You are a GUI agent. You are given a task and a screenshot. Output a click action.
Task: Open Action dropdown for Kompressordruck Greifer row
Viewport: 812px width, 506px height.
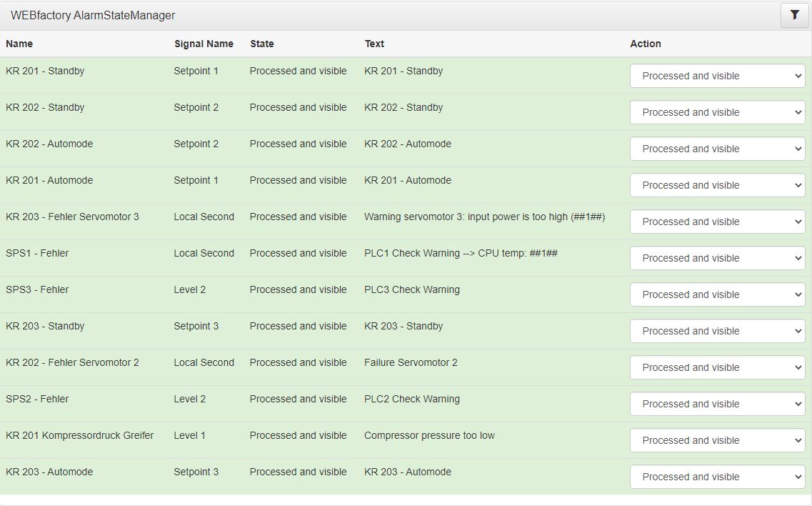pos(717,440)
